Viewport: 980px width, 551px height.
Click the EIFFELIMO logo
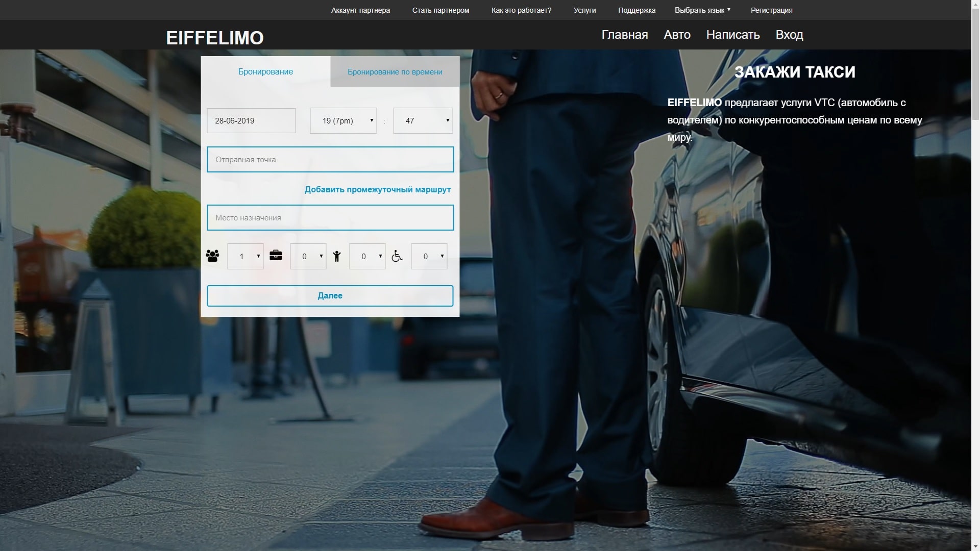(x=215, y=38)
